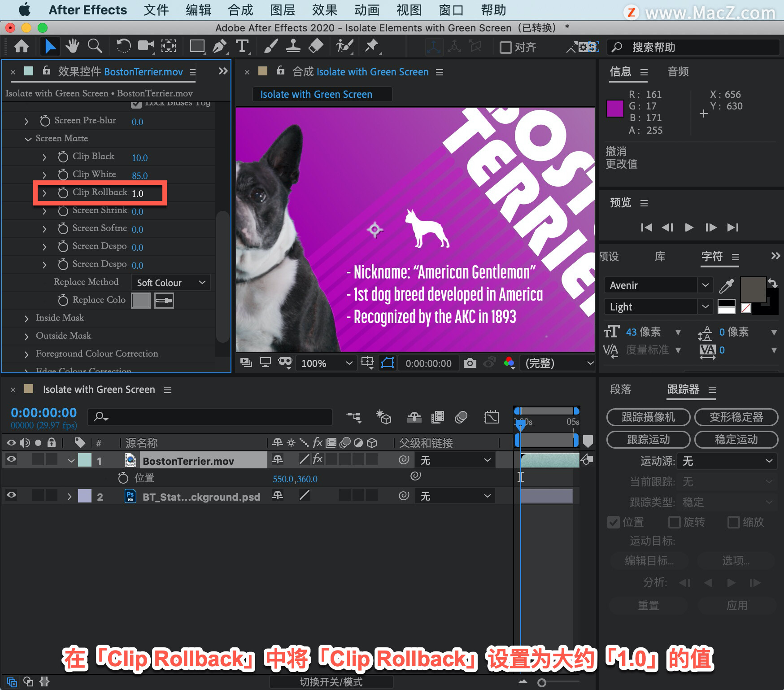Image resolution: width=784 pixels, height=690 pixels.
Task: Open the (完整) resolution dropdown
Action: (558, 363)
